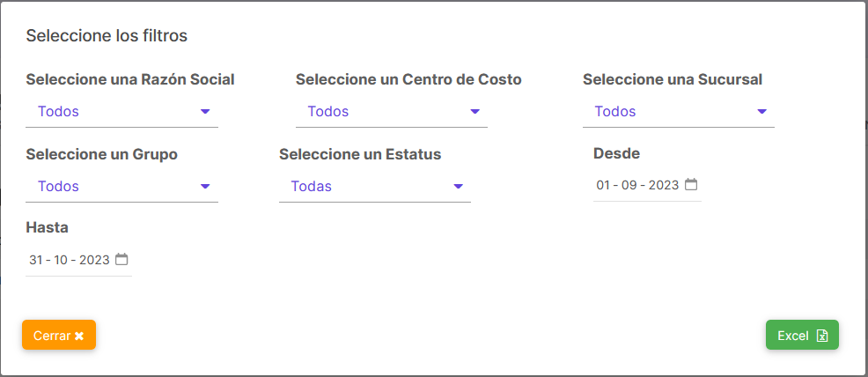This screenshot has height=377, width=868.
Task: Expand the Grupo dropdown arrow
Action: (x=205, y=186)
